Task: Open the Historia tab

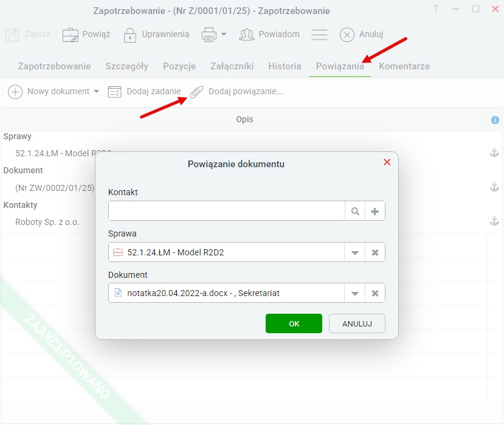Action: 285,66
